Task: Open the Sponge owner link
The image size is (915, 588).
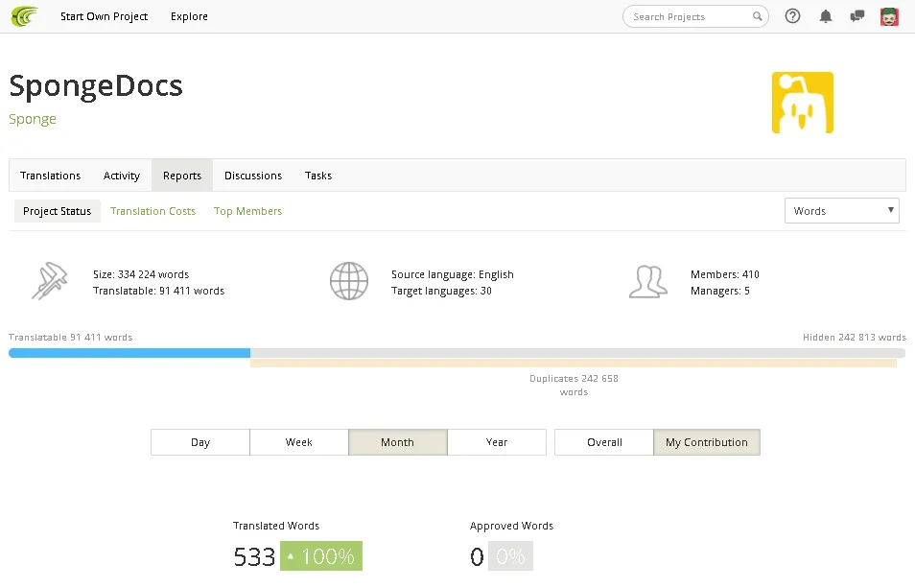Action: pos(33,119)
